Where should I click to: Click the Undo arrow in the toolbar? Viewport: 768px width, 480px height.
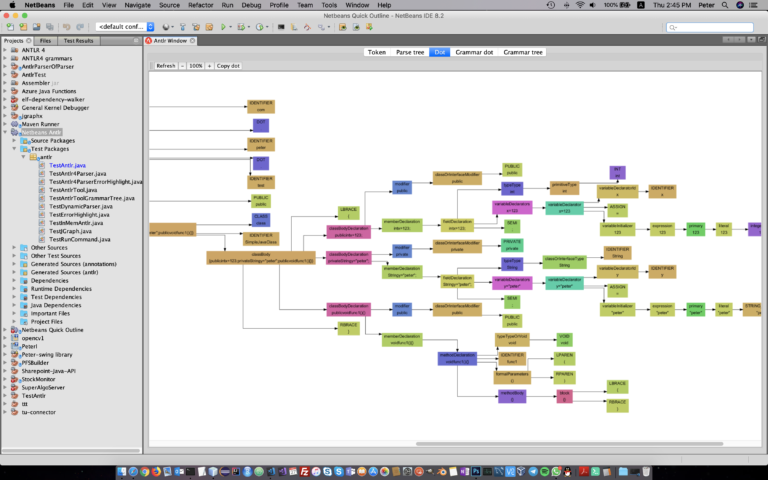[66, 27]
